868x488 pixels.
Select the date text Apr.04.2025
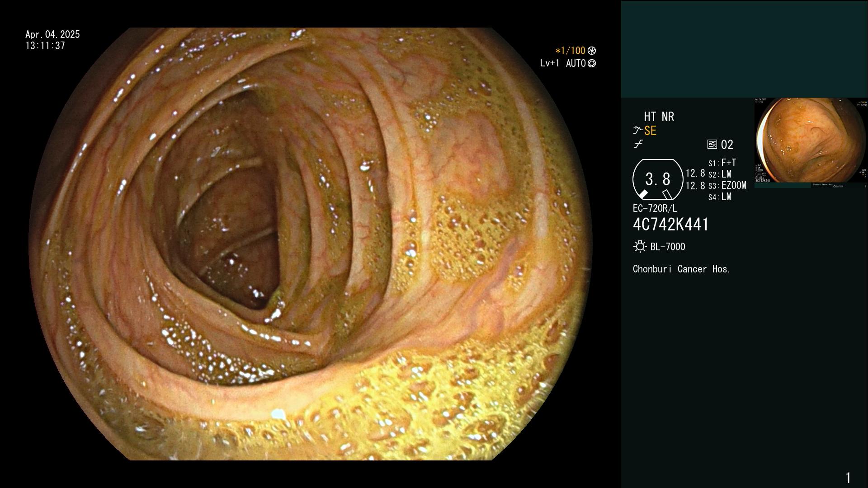(52, 34)
